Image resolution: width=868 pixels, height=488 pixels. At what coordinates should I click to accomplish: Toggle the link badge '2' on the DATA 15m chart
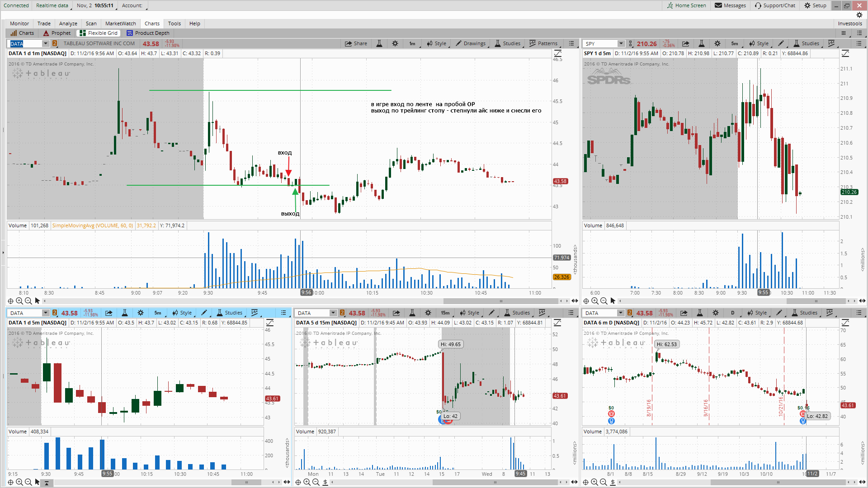point(342,313)
